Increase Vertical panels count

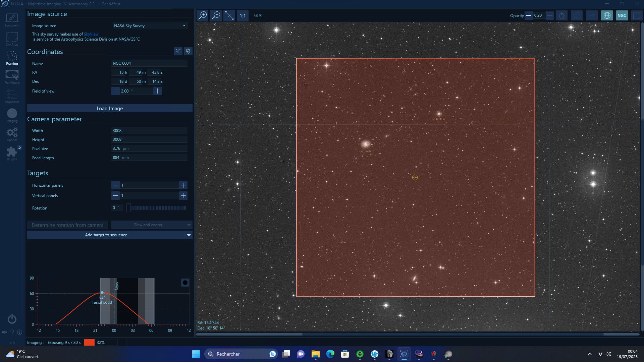click(183, 195)
